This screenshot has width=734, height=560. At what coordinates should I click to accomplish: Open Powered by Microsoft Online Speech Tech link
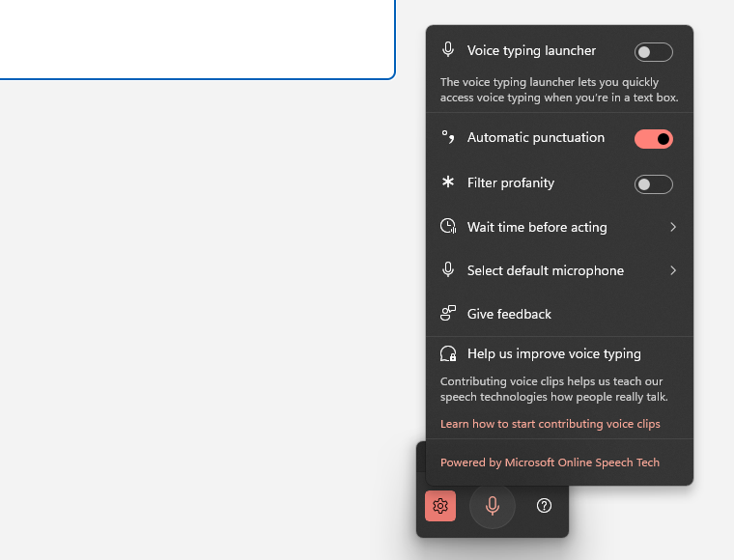pyautogui.click(x=550, y=462)
